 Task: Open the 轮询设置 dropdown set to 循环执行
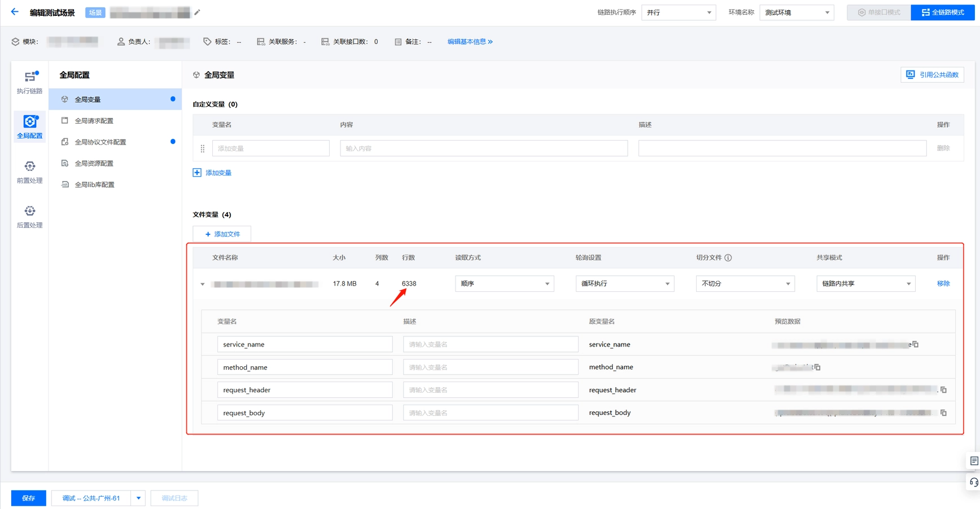625,284
